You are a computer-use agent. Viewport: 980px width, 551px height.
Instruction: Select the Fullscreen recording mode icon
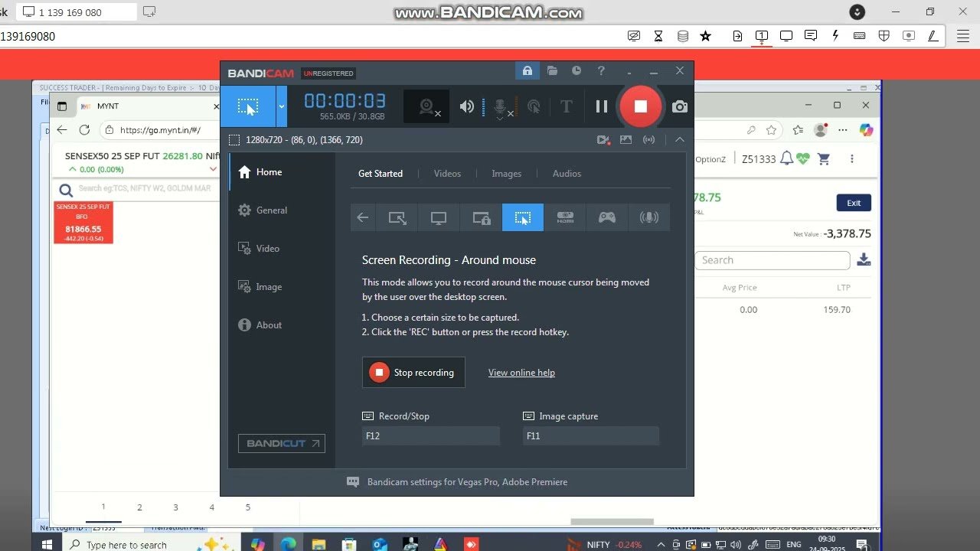tap(439, 217)
